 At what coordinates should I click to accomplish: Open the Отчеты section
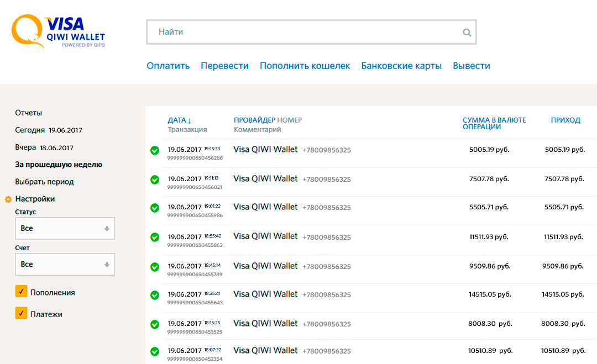click(29, 113)
